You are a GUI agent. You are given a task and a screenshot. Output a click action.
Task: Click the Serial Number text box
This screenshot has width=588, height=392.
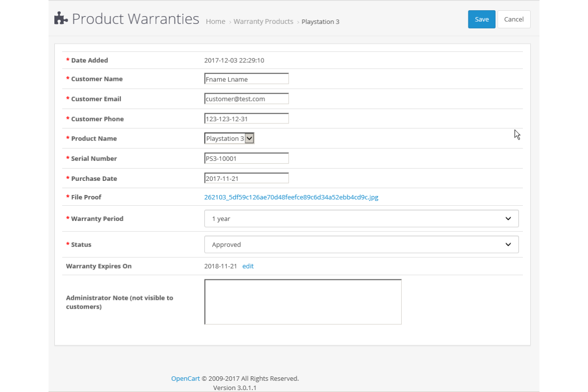tap(246, 158)
